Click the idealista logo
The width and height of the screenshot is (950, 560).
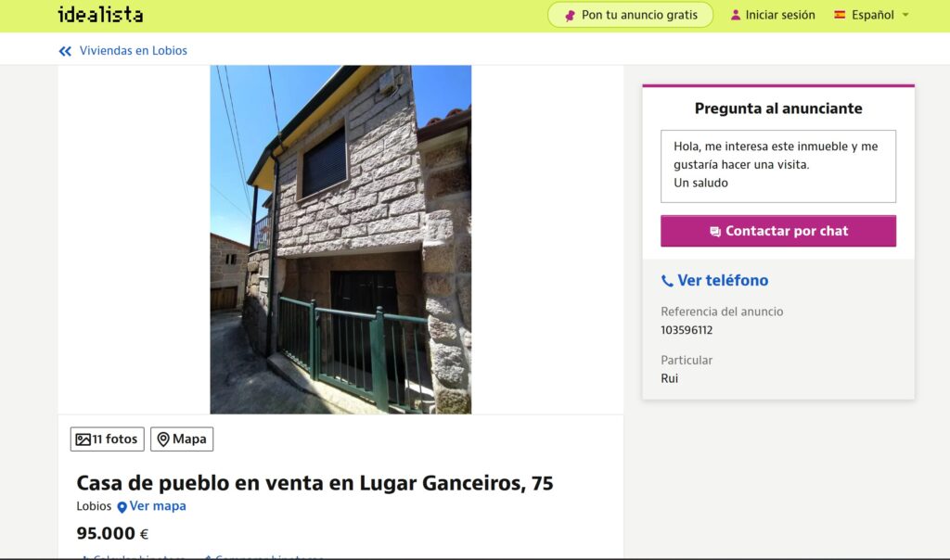[x=100, y=15]
